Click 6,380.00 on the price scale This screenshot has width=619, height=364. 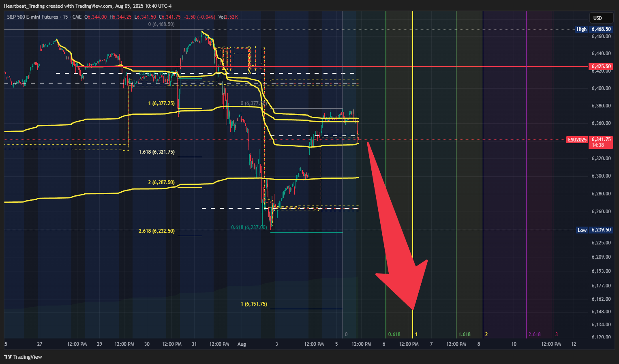pyautogui.click(x=601, y=106)
